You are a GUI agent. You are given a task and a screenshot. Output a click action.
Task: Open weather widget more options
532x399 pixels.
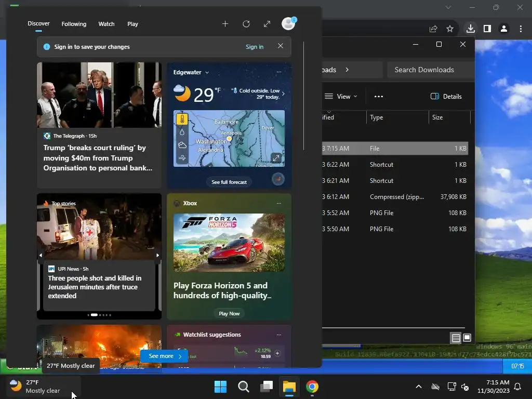click(279, 72)
